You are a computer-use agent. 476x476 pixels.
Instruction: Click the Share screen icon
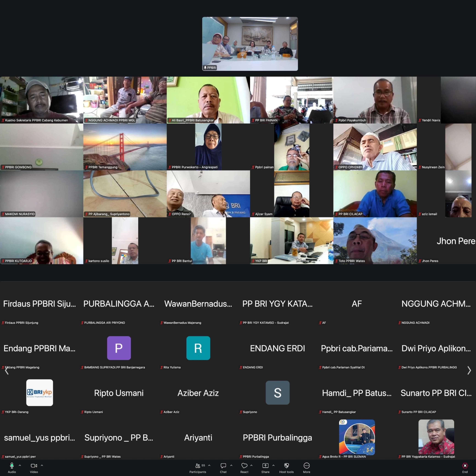pos(265,465)
